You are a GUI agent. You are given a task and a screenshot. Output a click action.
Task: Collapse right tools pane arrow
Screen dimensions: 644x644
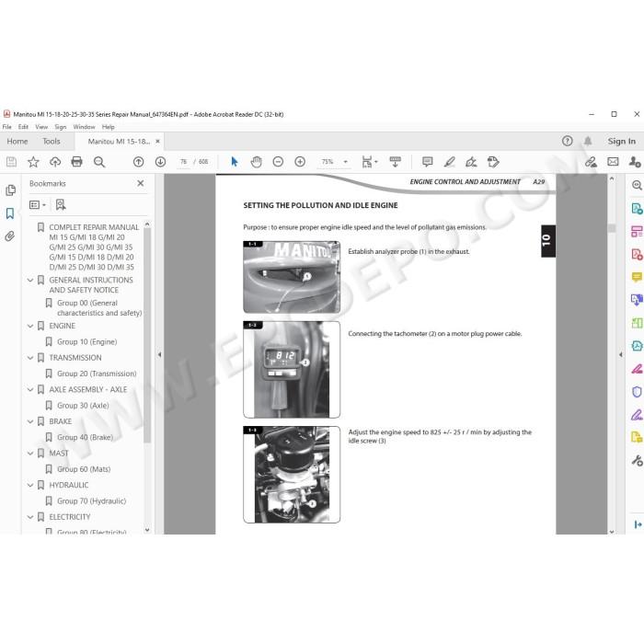pos(621,354)
